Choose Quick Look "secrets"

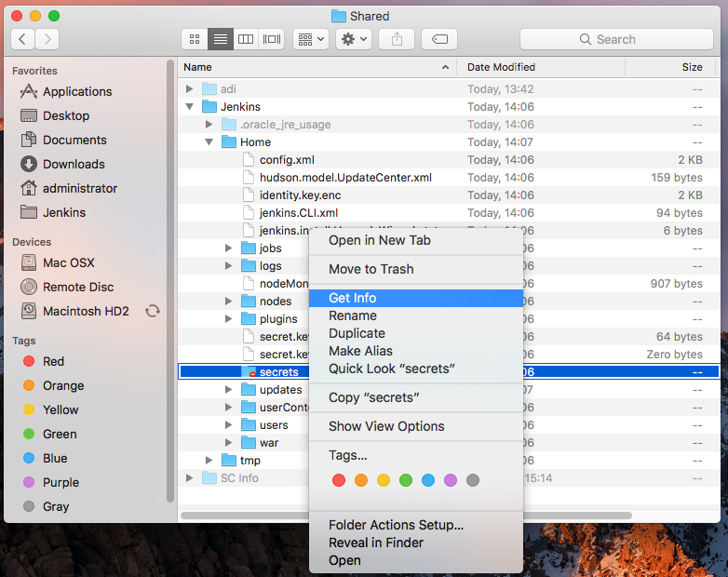click(416, 369)
